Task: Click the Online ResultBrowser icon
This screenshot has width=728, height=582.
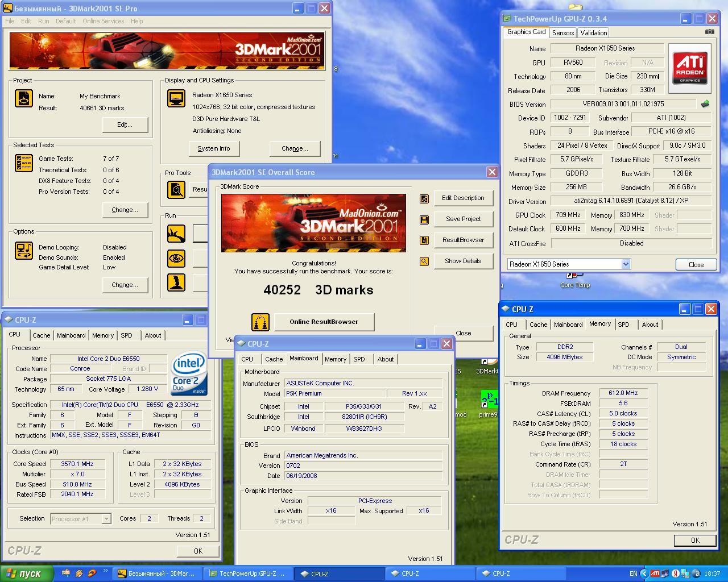Action: coord(260,322)
